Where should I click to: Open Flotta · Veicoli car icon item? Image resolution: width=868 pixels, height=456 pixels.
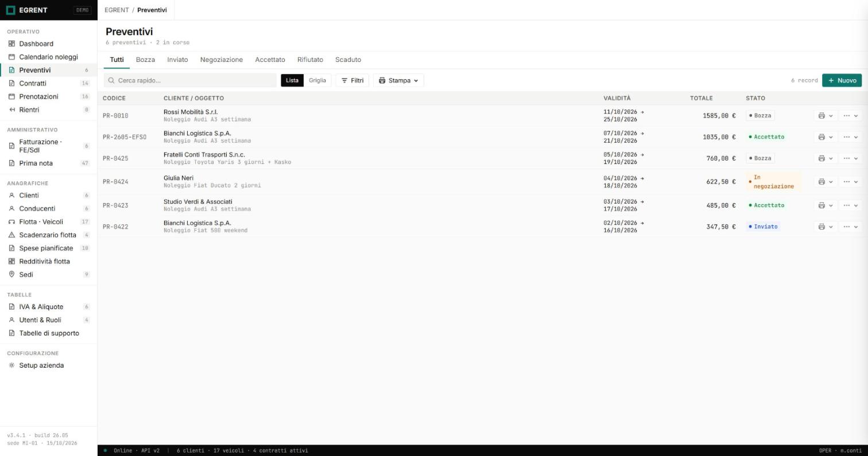point(48,221)
